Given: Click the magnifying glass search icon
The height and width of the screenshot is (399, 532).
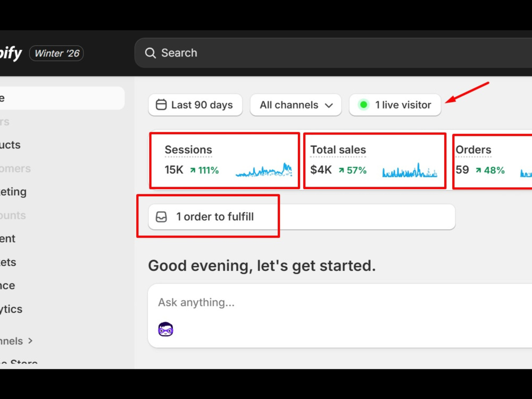Looking at the screenshot, I should click(x=151, y=53).
